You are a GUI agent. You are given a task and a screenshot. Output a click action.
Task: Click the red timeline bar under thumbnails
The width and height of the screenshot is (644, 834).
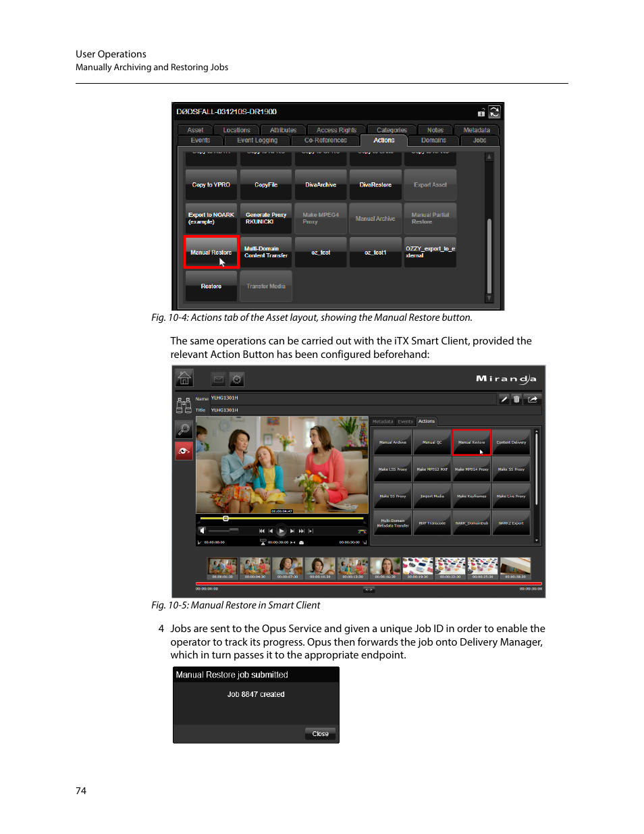click(x=369, y=583)
